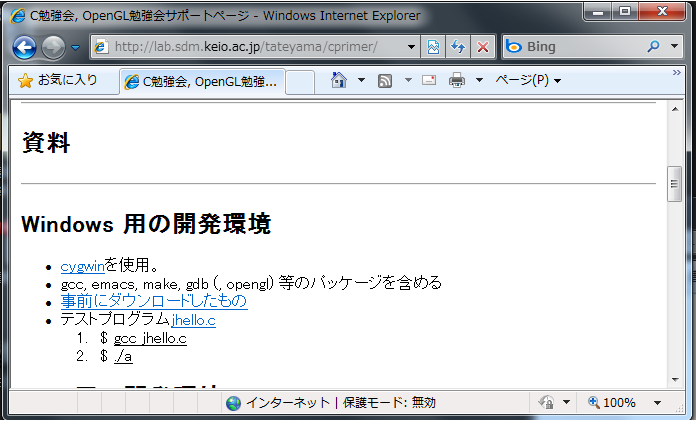This screenshot has height=421, width=696.
Task: Click the Compatibility View icon
Action: (x=434, y=47)
